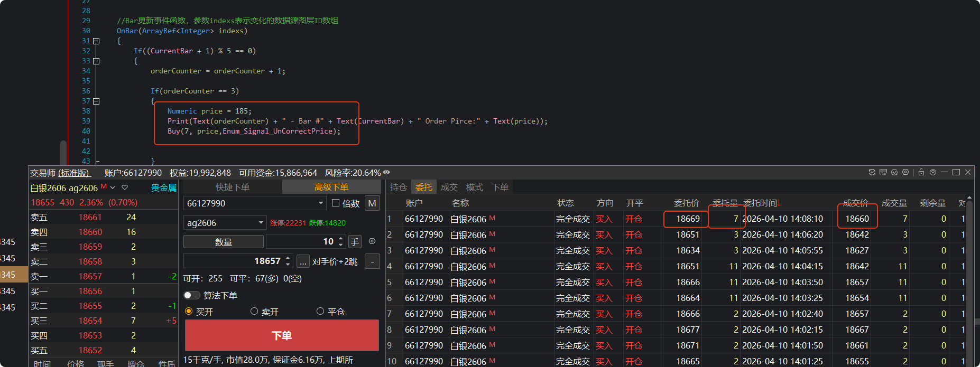Viewport: 980px width, 367px height.
Task: Add 白银2606 to favorites with heart icon
Action: coord(125,187)
